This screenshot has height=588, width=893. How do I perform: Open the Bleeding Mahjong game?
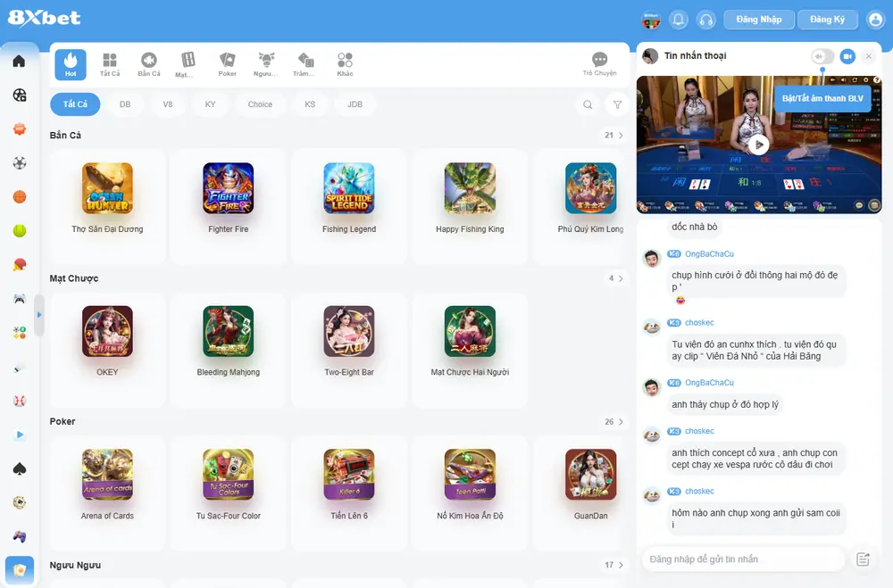click(x=228, y=331)
